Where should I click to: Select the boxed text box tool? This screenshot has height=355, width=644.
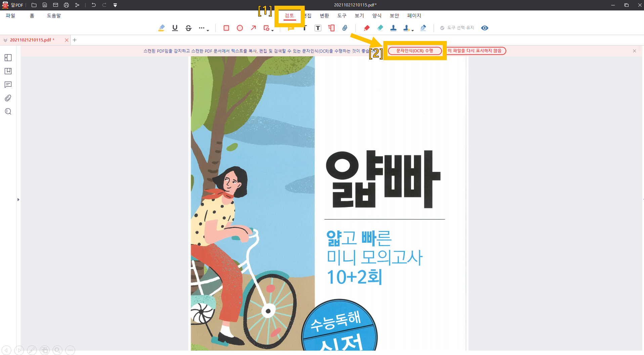point(318,28)
